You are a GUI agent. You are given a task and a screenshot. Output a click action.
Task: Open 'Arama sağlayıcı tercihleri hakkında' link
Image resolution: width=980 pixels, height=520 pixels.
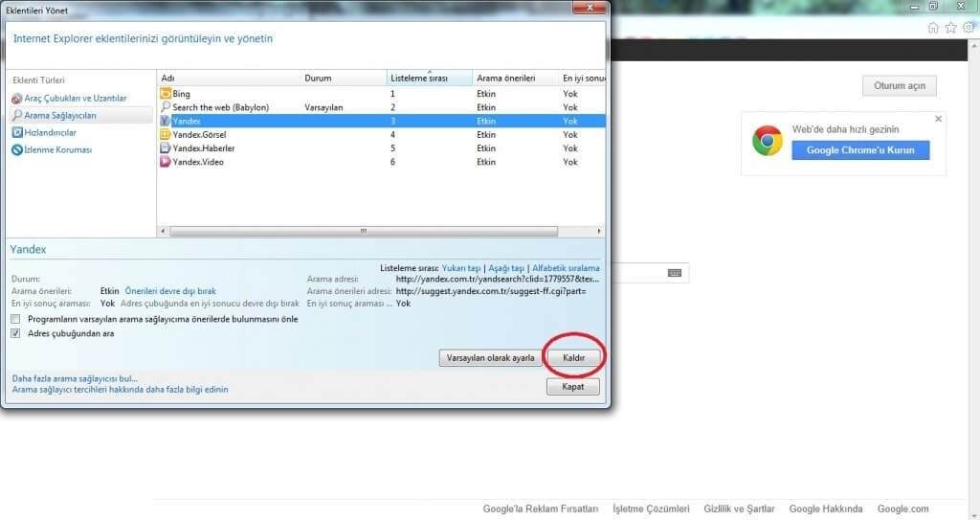click(120, 389)
